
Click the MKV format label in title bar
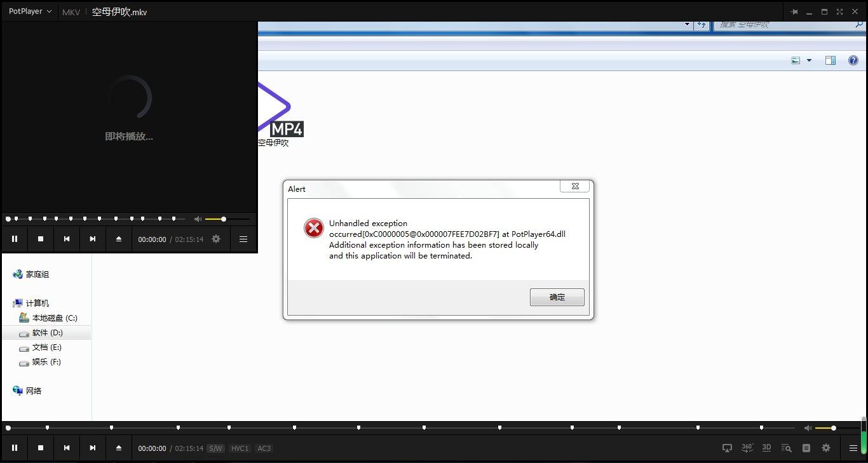coord(71,12)
